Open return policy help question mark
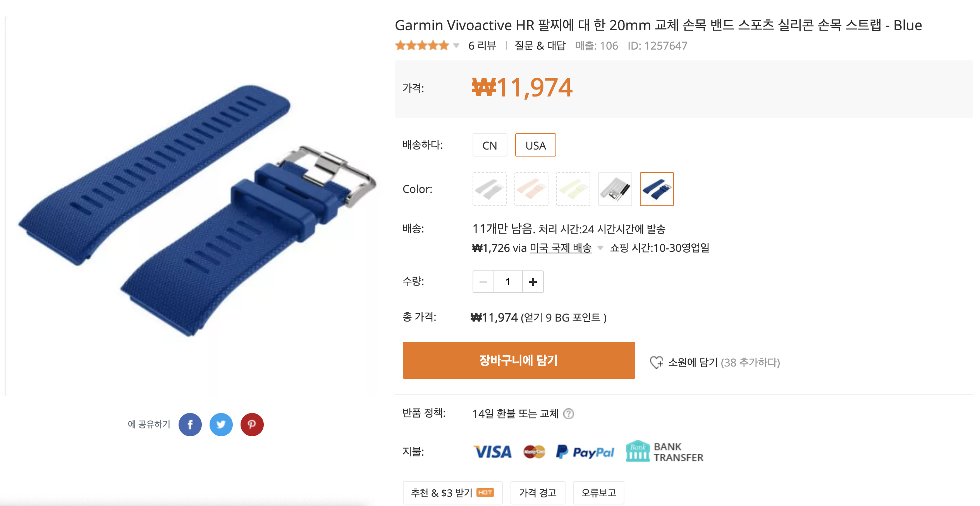 coord(568,414)
